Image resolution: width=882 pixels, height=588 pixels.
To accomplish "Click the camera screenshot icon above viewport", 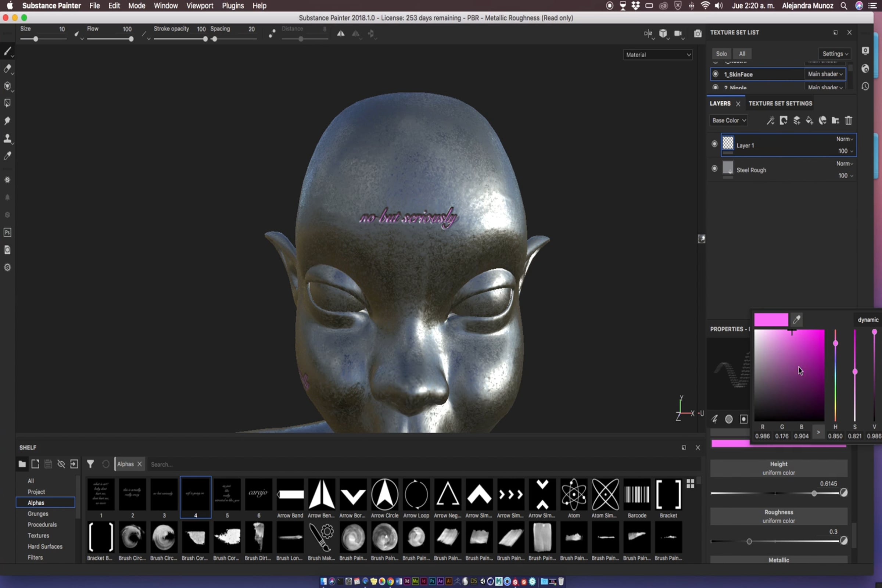I will 698,34.
